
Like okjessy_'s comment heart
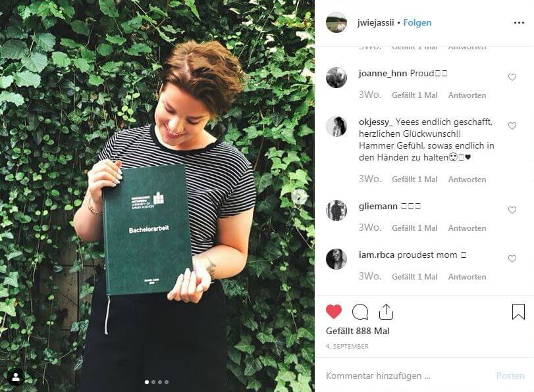[x=512, y=126]
